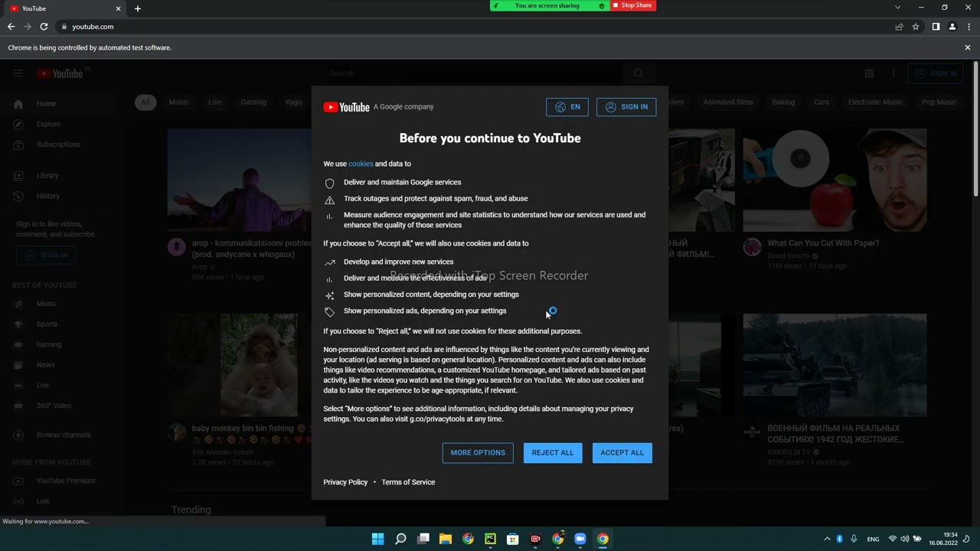Reload the page

point(44,27)
